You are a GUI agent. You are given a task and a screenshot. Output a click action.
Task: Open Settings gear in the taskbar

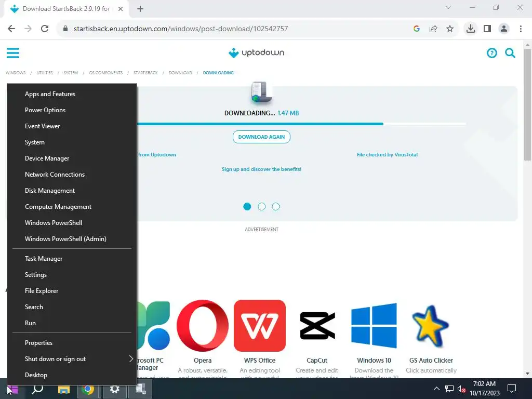point(115,389)
